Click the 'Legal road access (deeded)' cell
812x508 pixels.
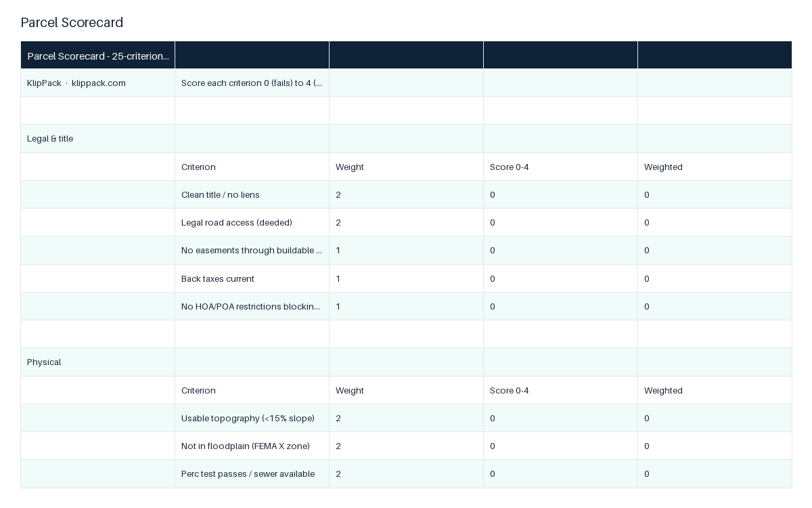252,222
